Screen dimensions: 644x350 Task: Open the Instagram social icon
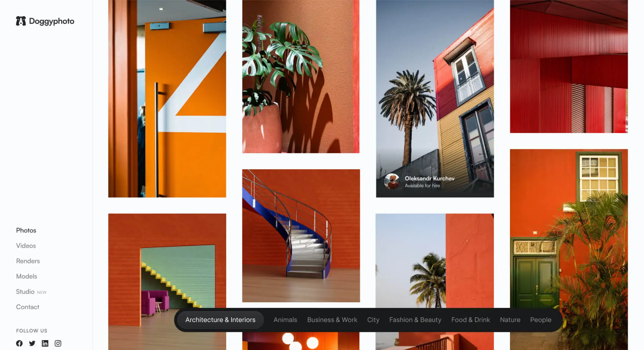point(58,343)
